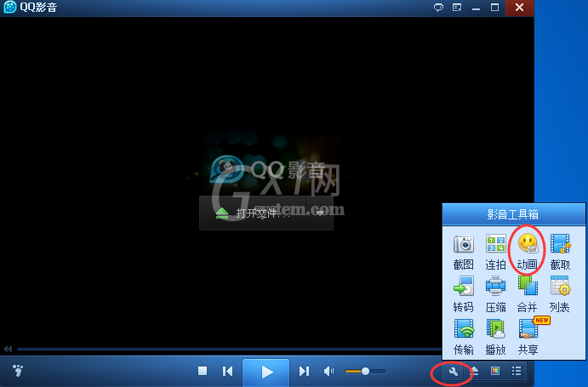
Task: Toggle the playlist icon
Action: [x=517, y=372]
